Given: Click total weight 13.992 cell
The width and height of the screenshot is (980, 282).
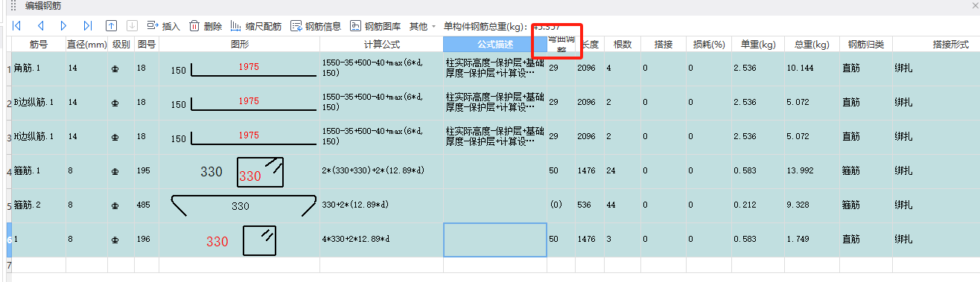Looking at the screenshot, I should coord(812,171).
